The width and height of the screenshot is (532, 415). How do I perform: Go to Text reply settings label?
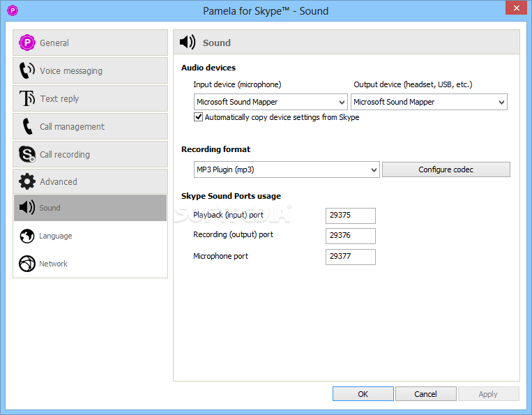point(59,99)
